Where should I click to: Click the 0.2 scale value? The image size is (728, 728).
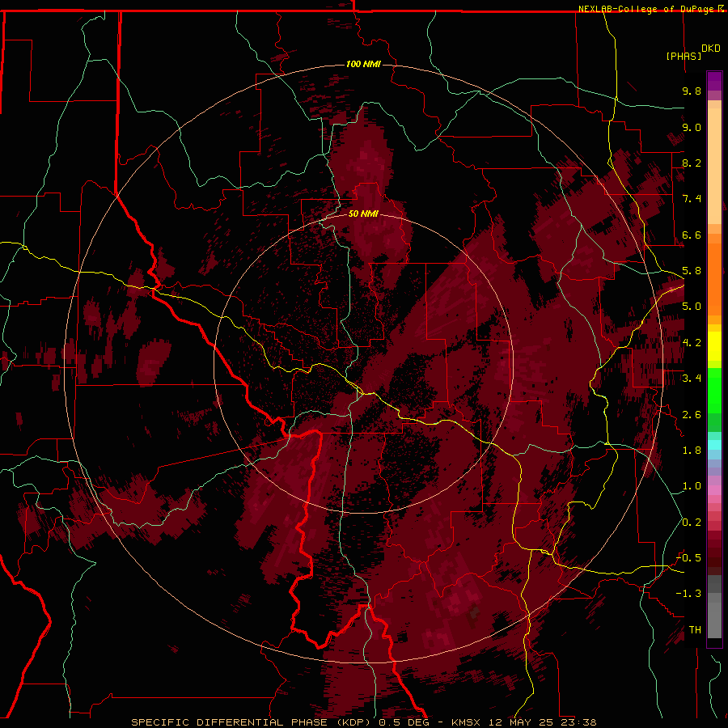point(692,523)
